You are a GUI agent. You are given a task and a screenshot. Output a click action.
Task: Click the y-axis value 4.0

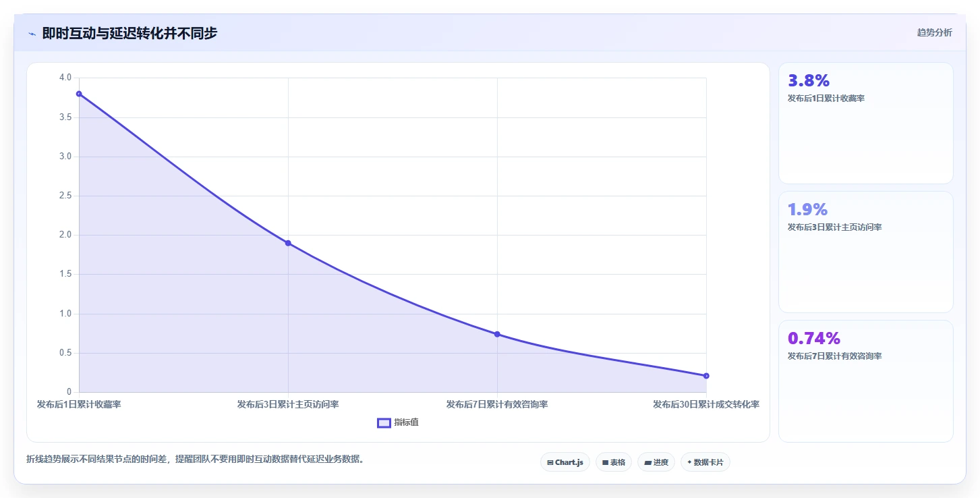pos(65,78)
